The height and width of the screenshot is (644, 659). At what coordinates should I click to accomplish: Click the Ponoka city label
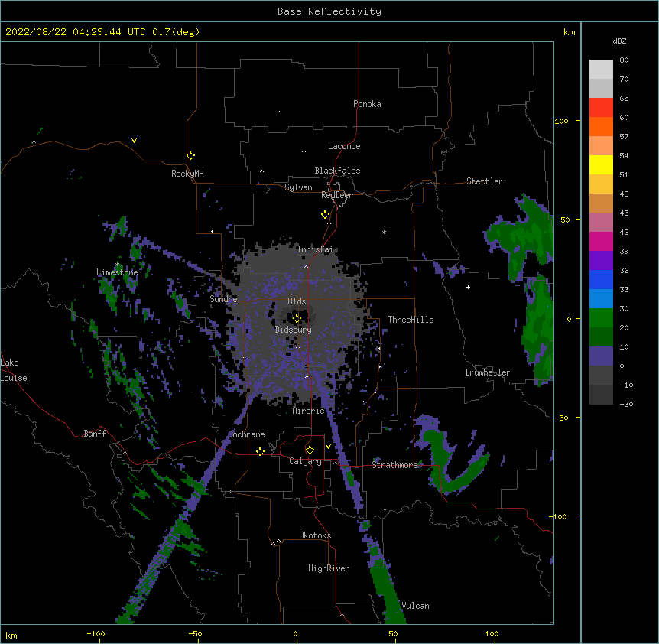[x=367, y=104]
